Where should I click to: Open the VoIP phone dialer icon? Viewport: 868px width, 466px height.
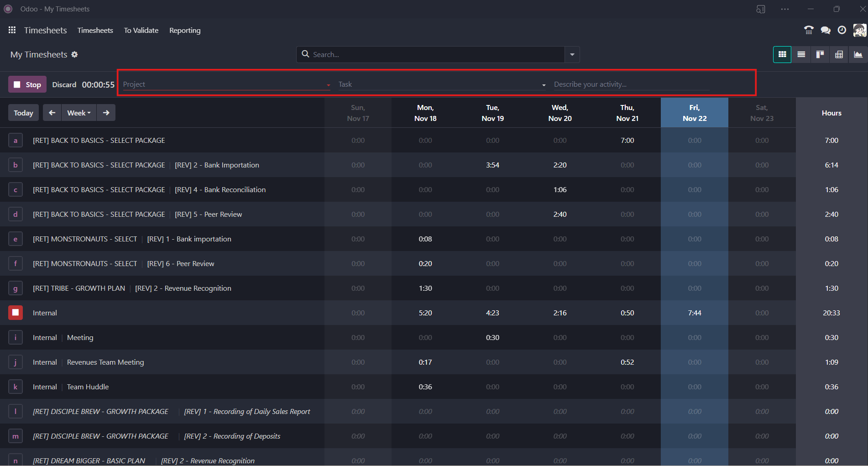tap(809, 30)
